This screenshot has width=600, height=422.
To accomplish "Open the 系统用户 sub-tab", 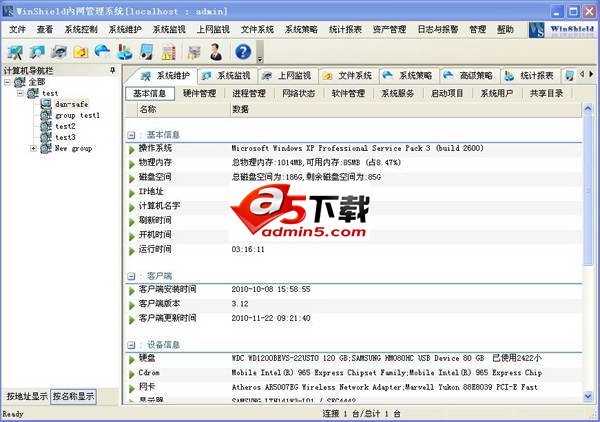I will [497, 93].
